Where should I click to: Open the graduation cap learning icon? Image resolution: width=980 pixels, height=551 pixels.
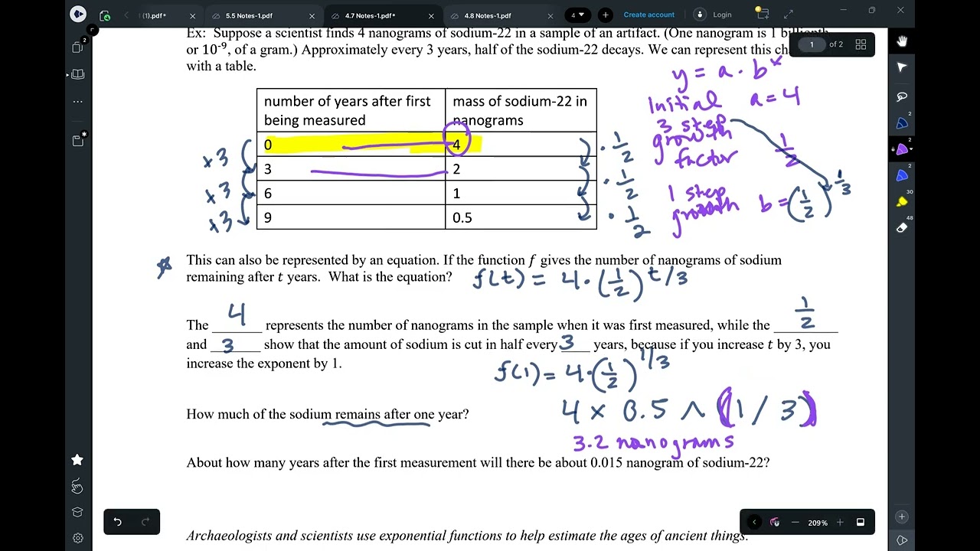click(77, 512)
